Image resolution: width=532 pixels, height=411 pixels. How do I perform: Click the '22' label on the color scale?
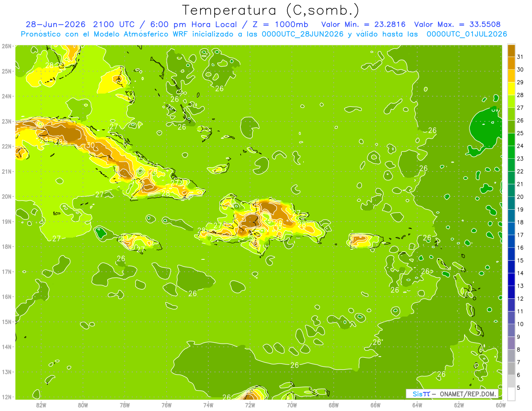click(520, 171)
